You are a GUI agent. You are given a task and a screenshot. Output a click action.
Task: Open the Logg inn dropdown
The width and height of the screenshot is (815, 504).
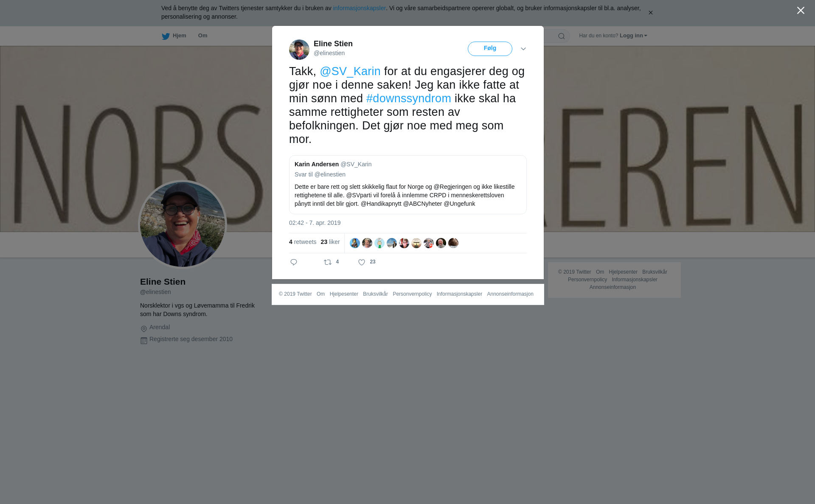pos(633,36)
